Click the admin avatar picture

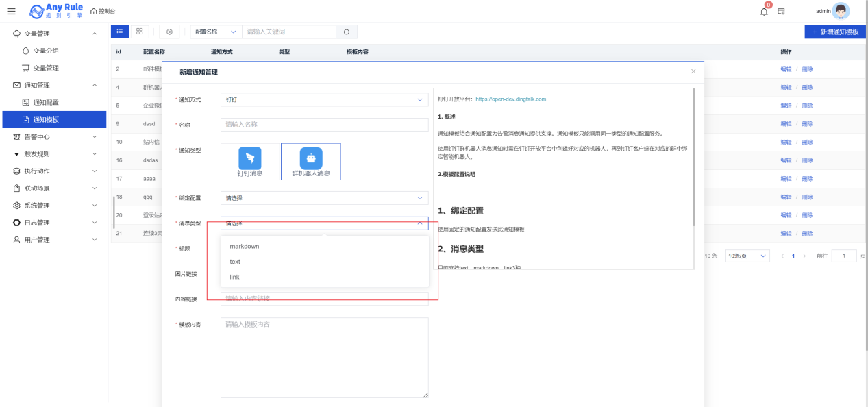841,11
